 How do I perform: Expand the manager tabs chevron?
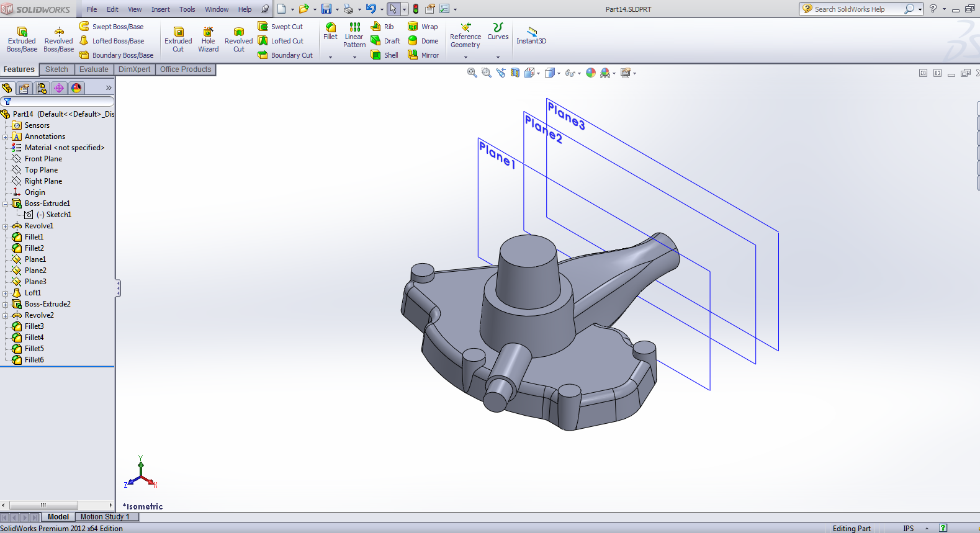(109, 88)
